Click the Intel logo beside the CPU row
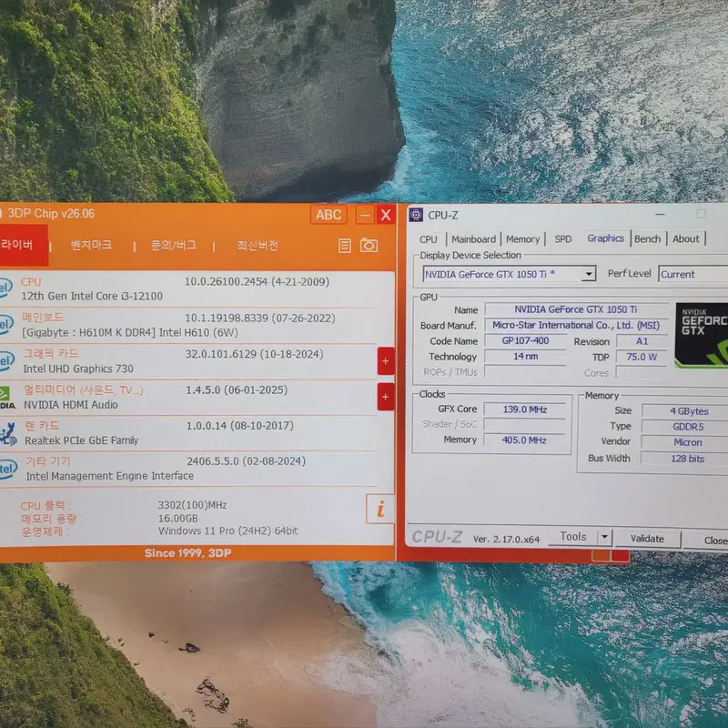728x728 pixels. click(5, 288)
